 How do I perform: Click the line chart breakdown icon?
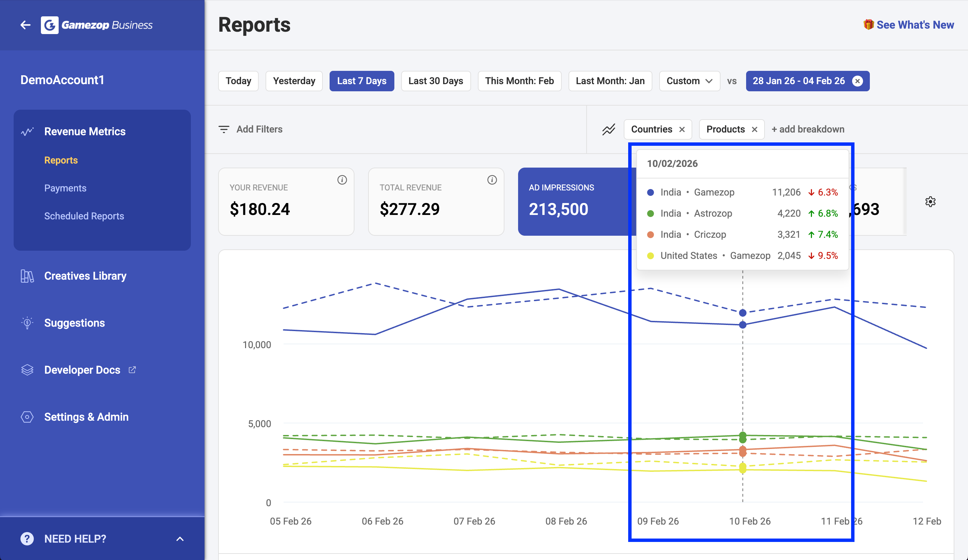tap(608, 129)
